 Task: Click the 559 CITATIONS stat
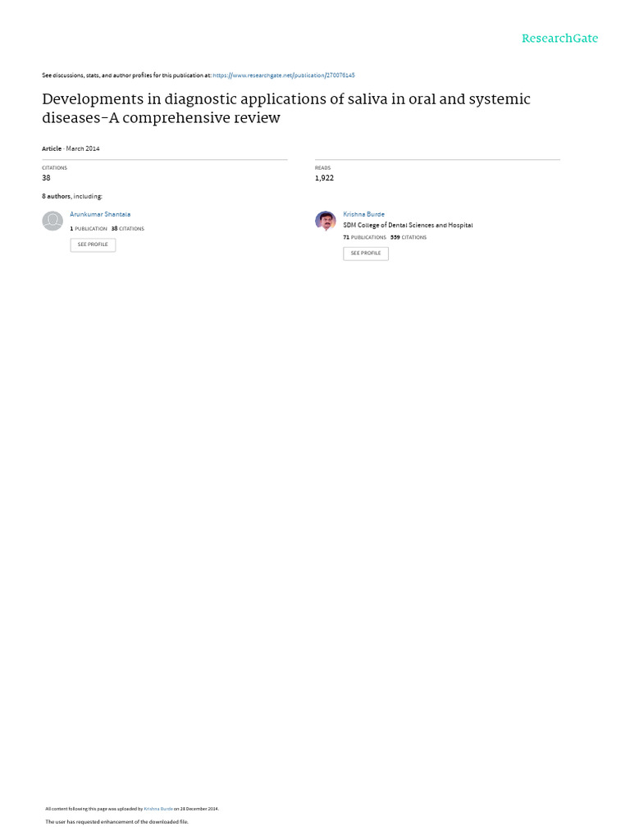coord(409,237)
